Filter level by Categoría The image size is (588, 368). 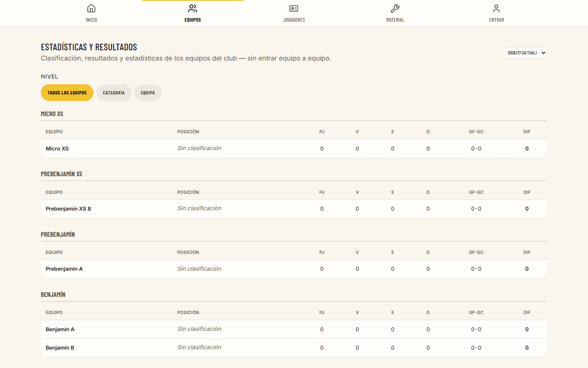114,93
